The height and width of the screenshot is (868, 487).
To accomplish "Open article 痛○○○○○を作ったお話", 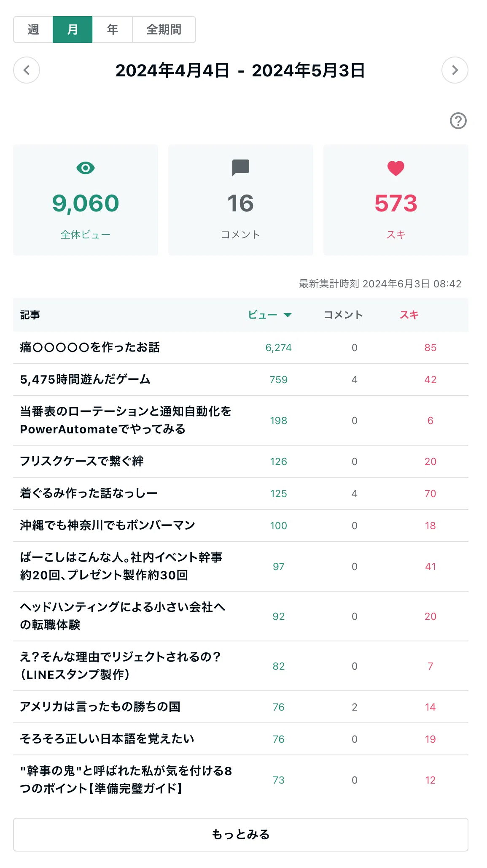I will (90, 347).
